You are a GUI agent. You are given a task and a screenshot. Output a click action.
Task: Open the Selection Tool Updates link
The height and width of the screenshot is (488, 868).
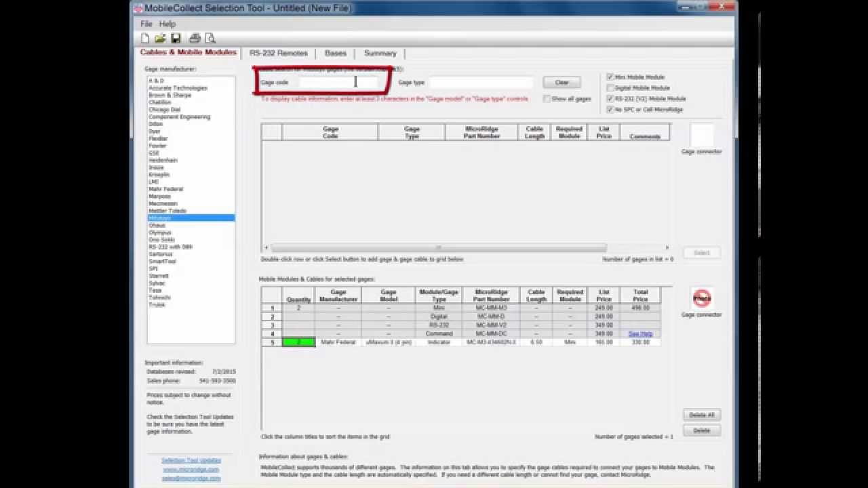191,461
